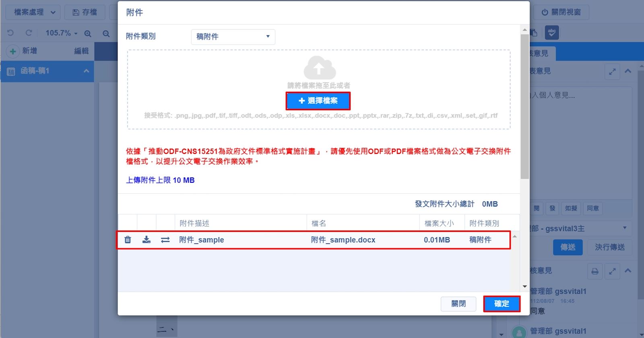This screenshot has width=644, height=338.
Task: Collapse the 函稿-稿1 tree item
Action: [x=86, y=71]
